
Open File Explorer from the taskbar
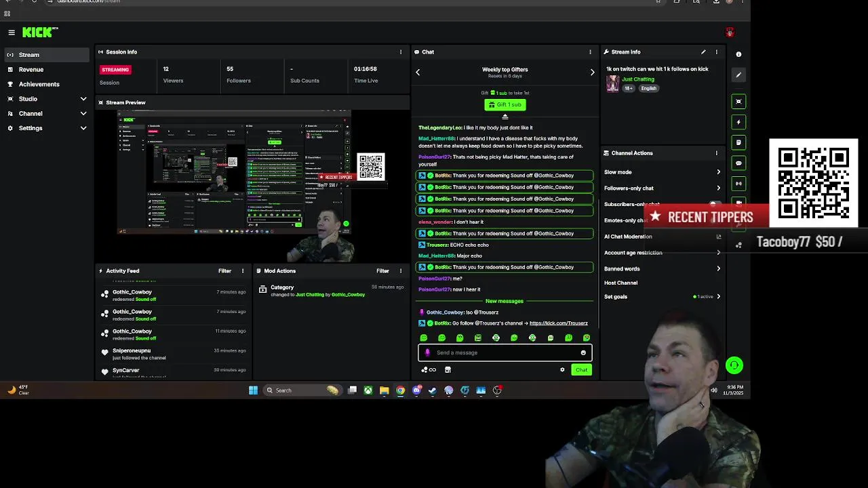384,390
